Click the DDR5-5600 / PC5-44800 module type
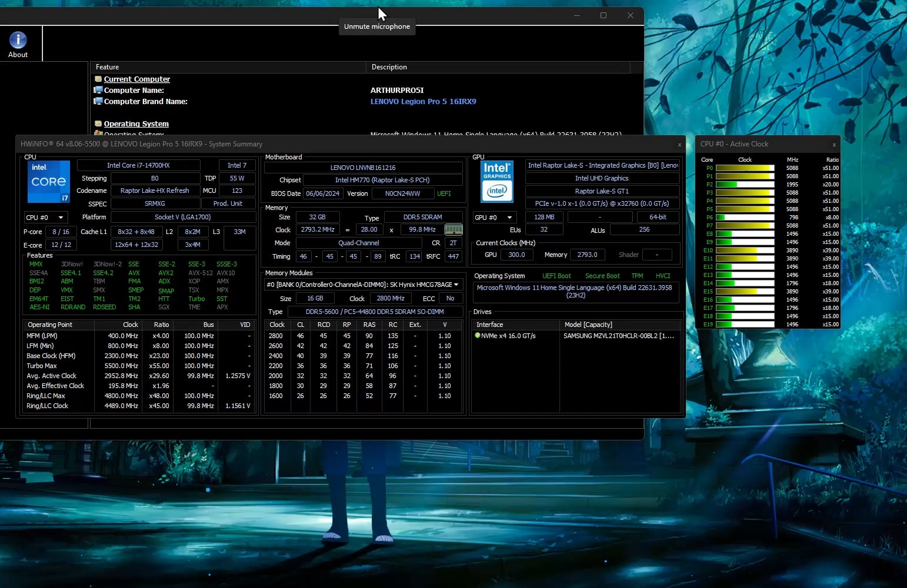This screenshot has width=907, height=588. pos(375,312)
